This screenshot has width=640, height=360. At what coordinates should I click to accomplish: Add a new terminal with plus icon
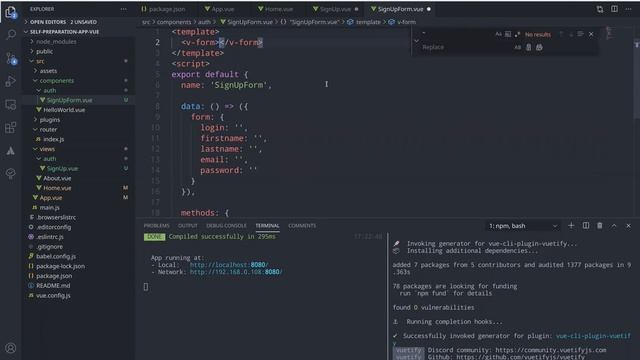click(571, 225)
